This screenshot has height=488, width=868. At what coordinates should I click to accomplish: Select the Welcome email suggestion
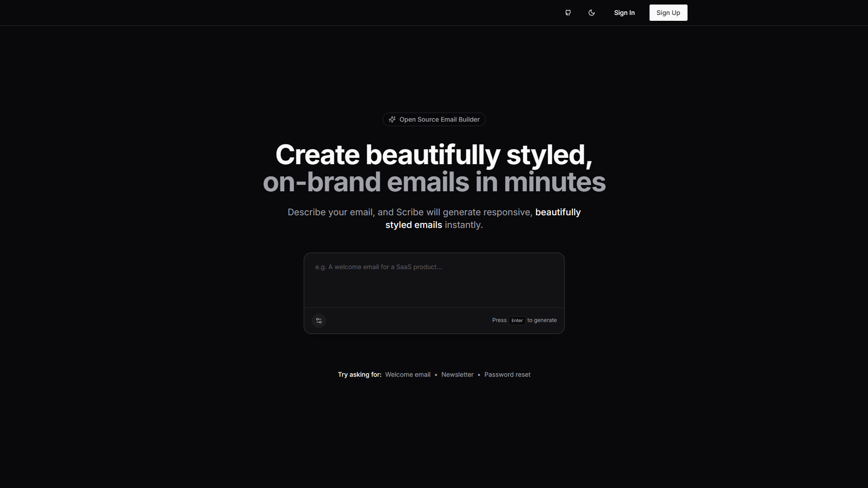coord(407,374)
